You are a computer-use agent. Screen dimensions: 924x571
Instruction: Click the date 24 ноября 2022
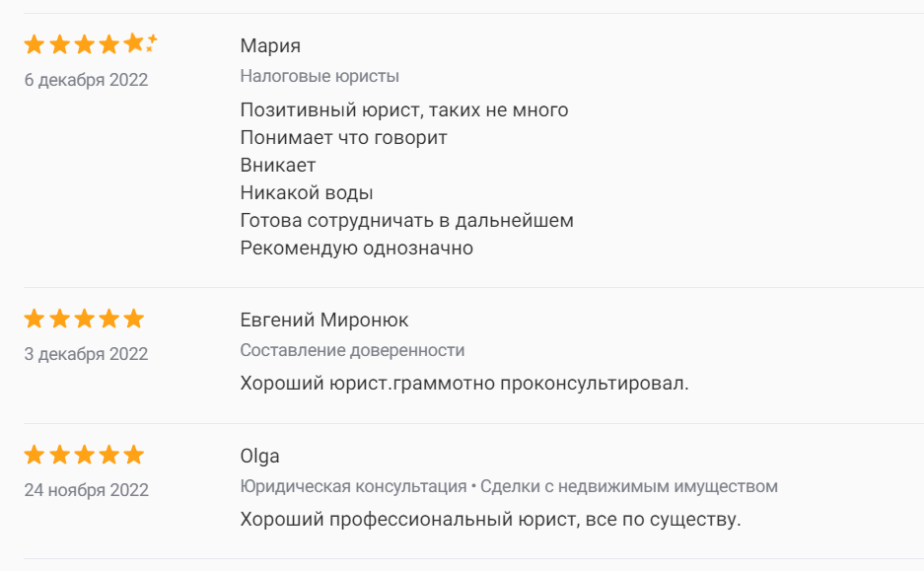86,490
